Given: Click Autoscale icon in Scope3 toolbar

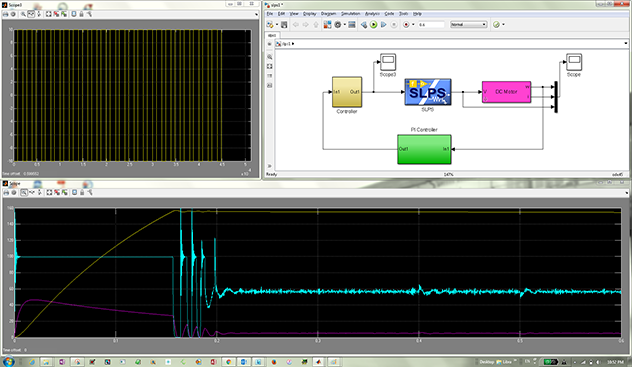Looking at the screenshot, I should [x=48, y=14].
